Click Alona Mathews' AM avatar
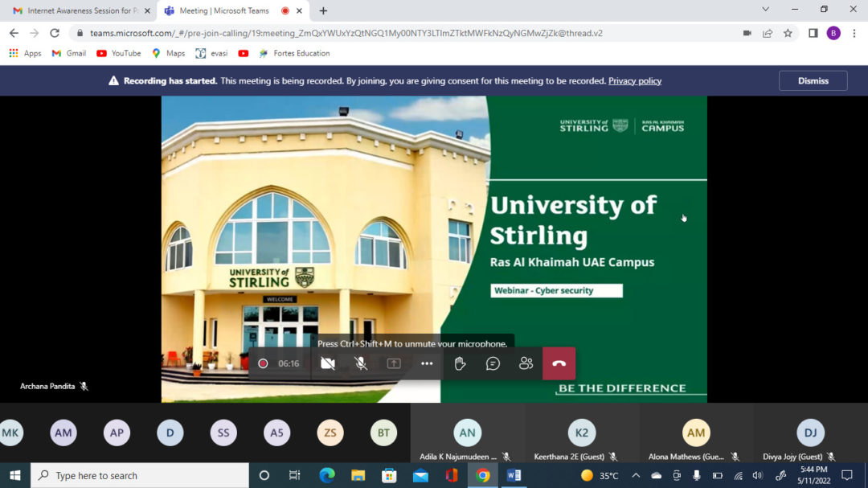This screenshot has width=868, height=488. (x=696, y=433)
